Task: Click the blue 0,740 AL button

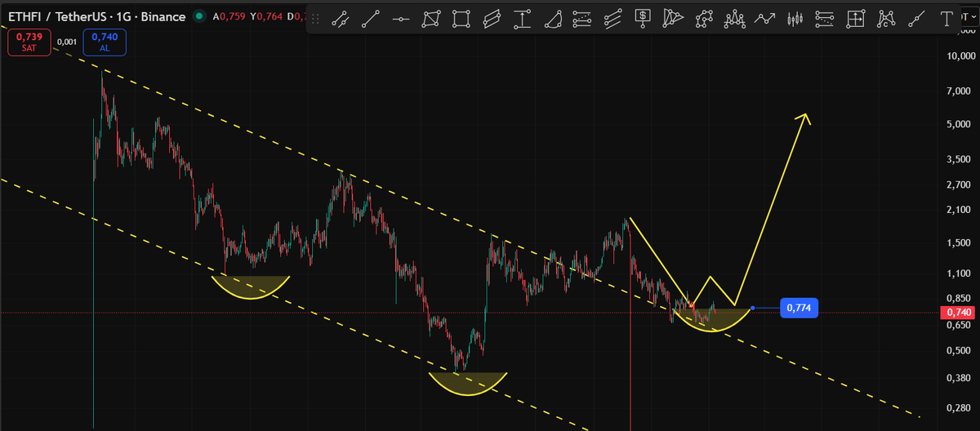Action: pyautogui.click(x=104, y=42)
